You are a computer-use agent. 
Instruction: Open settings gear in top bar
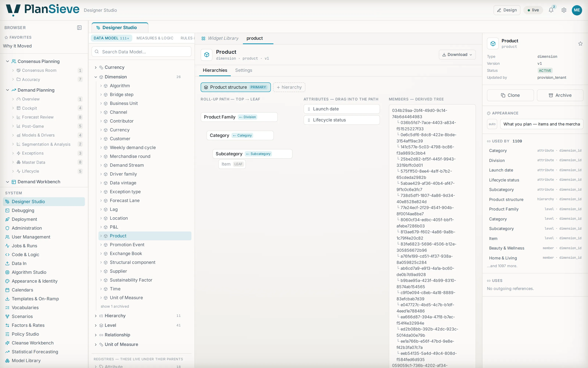click(564, 10)
